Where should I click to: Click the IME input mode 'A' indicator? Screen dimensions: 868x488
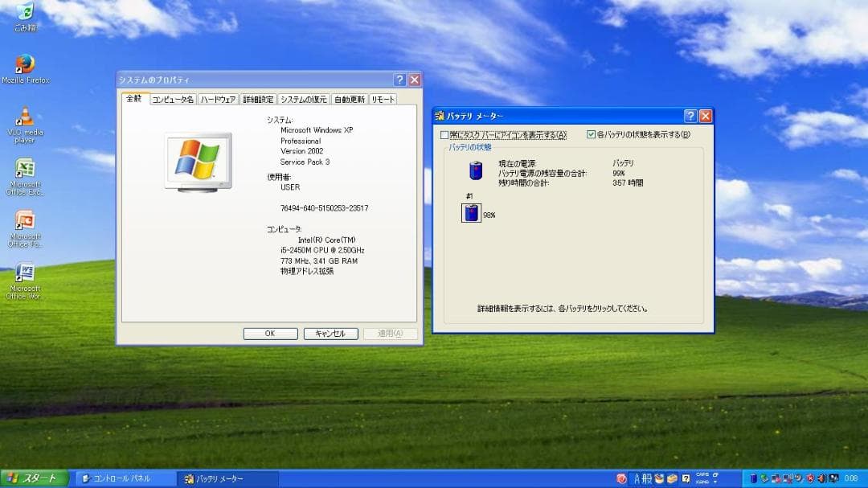[x=637, y=478]
